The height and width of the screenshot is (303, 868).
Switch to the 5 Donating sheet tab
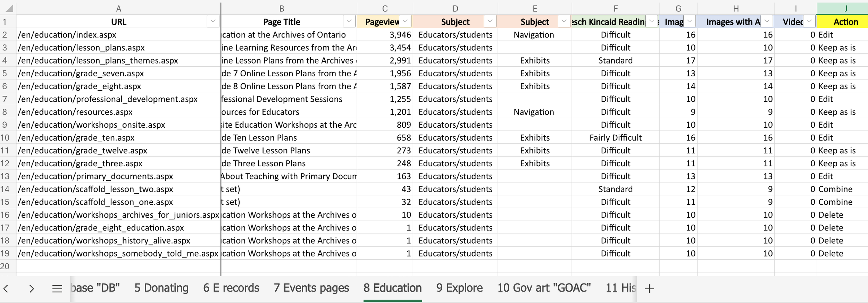click(161, 288)
